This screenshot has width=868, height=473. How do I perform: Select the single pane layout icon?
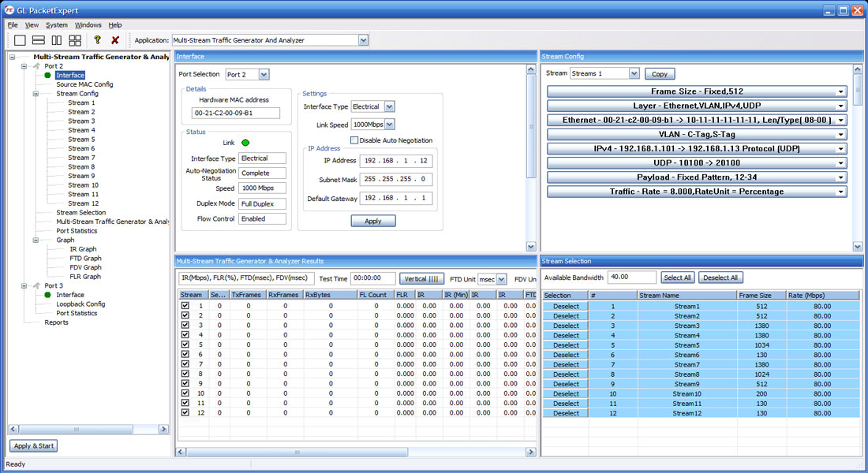click(x=20, y=40)
